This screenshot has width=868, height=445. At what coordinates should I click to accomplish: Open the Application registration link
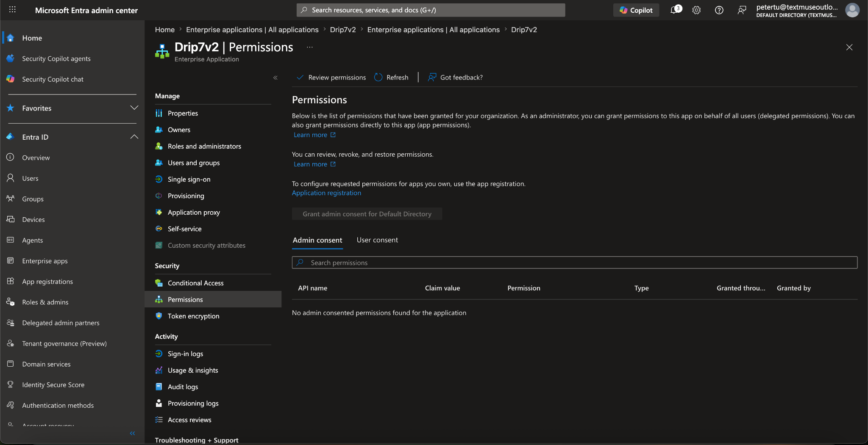click(x=326, y=193)
